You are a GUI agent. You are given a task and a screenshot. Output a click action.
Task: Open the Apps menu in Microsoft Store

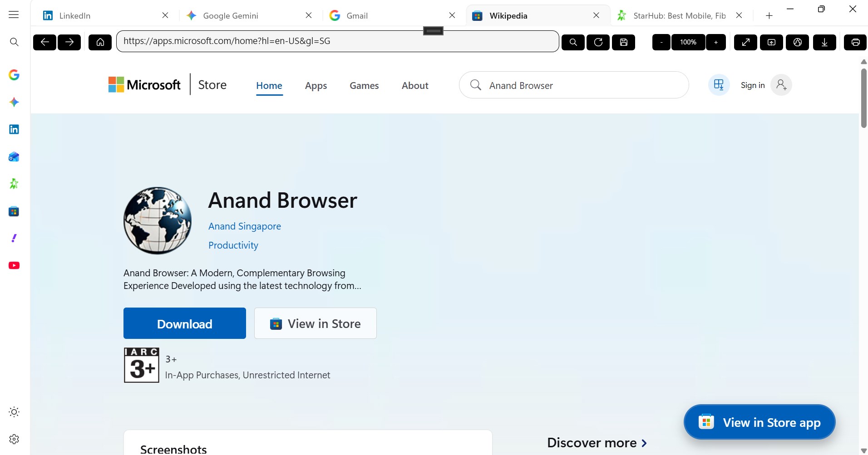click(x=316, y=85)
